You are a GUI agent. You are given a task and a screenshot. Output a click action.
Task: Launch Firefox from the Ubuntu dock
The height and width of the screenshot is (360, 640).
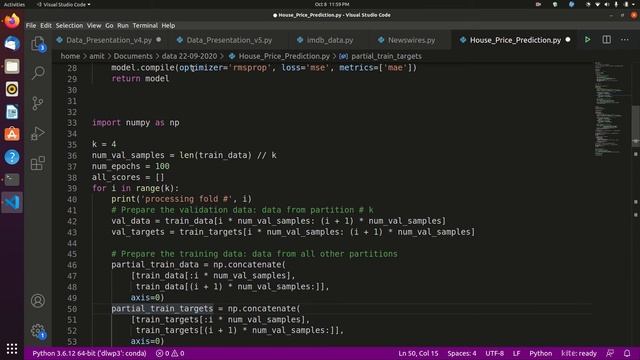[x=12, y=21]
